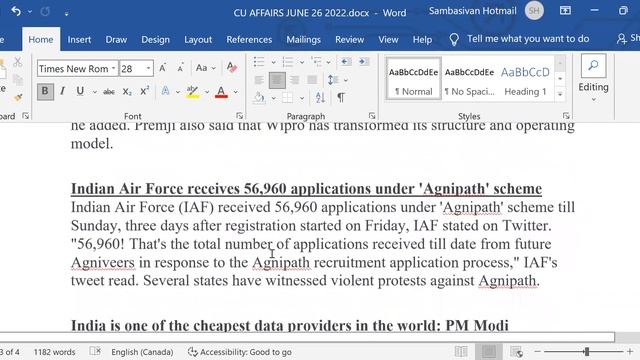Click the Line and Paragraph Spacing icon
This screenshot has height=360, width=640.
pos(333,80)
